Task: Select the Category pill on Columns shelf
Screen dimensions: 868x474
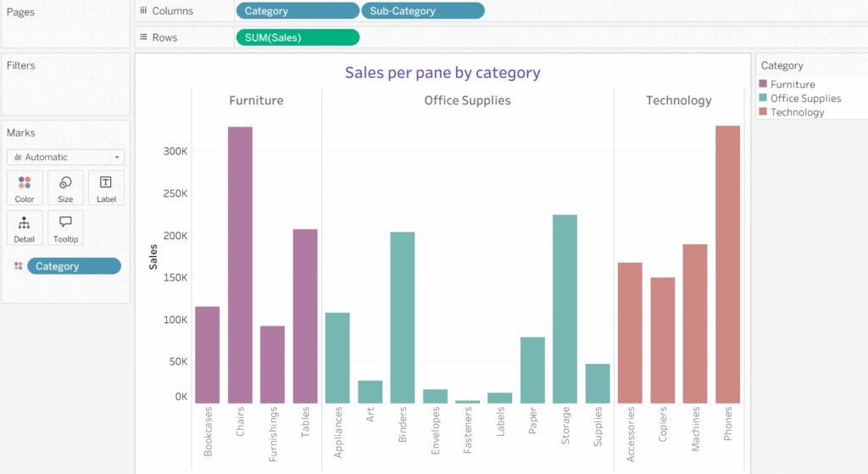Action: pos(297,11)
